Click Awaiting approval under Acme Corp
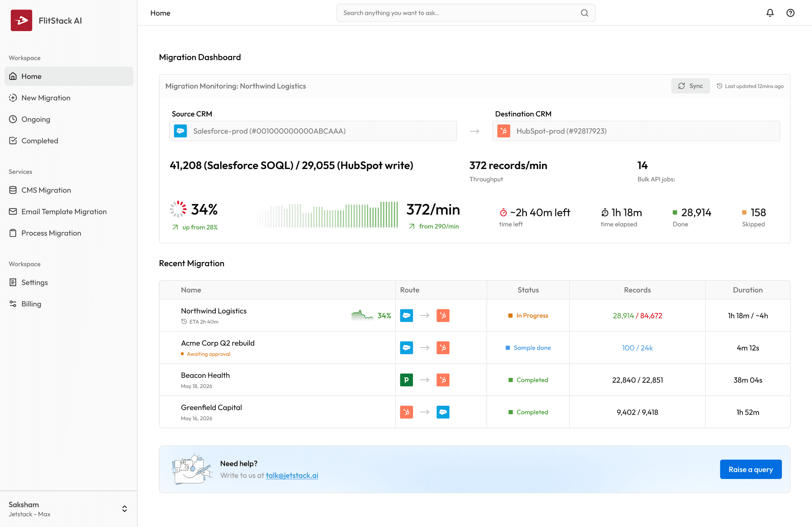The height and width of the screenshot is (527, 812). pyautogui.click(x=205, y=354)
